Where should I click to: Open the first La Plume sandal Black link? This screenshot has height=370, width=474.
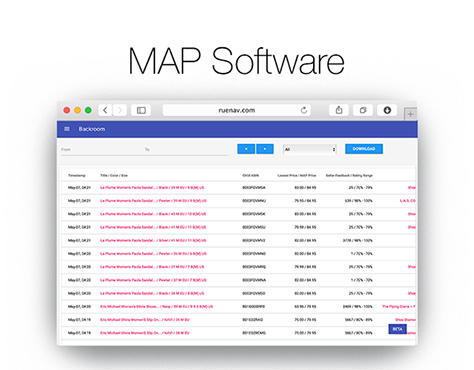click(152, 188)
